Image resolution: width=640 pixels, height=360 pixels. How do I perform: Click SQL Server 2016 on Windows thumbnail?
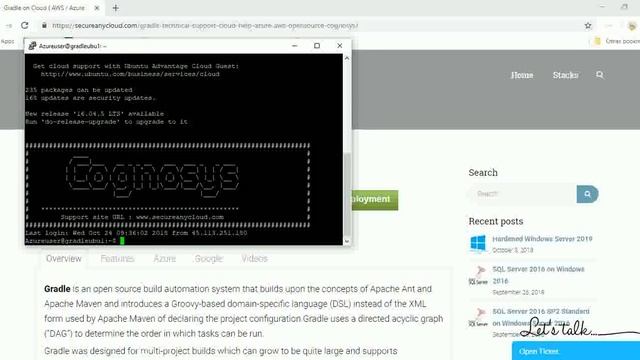pyautogui.click(x=478, y=275)
